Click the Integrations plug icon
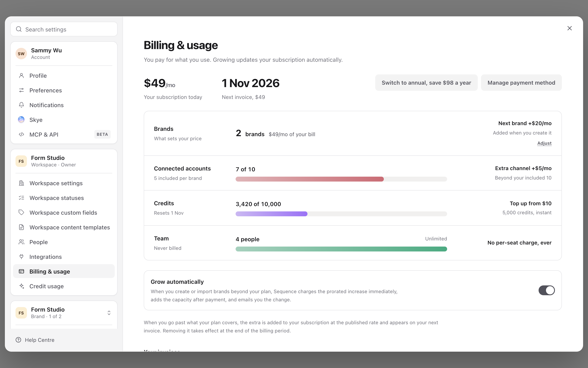 coord(21,257)
